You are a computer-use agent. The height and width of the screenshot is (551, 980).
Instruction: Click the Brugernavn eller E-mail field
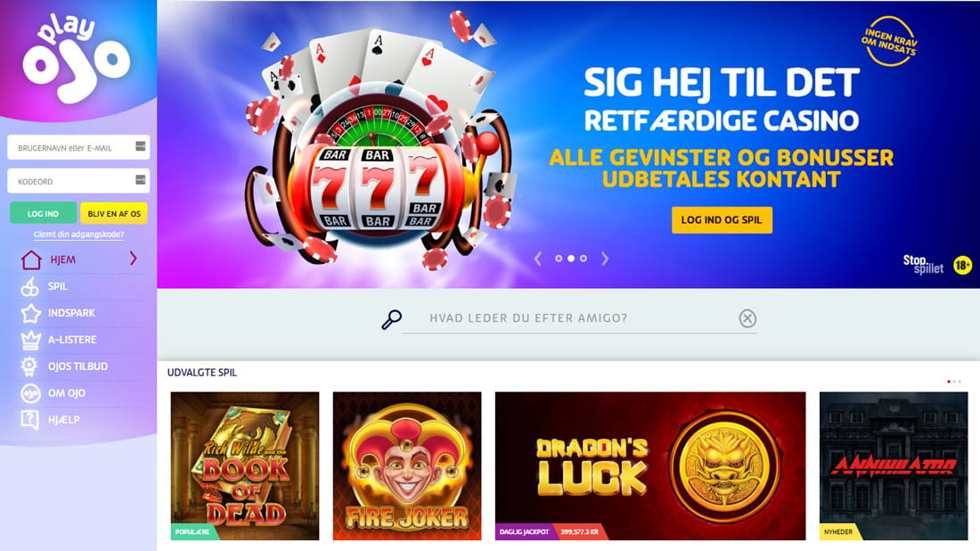78,147
